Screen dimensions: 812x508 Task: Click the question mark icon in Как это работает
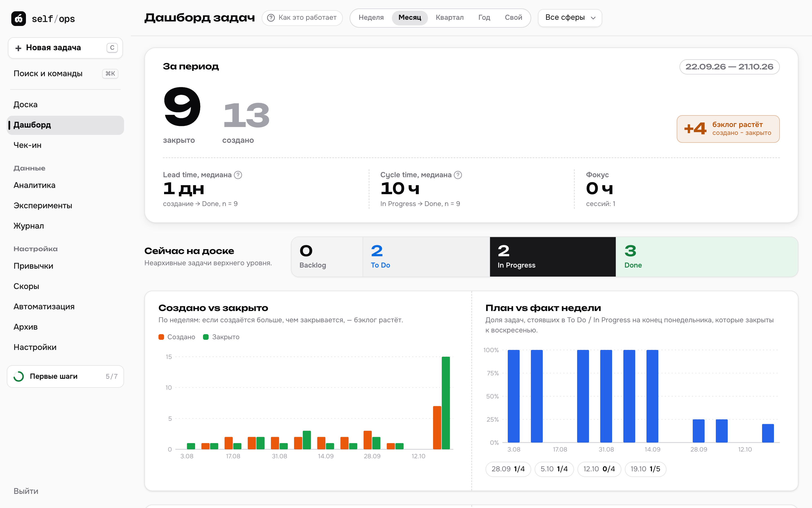pos(271,18)
